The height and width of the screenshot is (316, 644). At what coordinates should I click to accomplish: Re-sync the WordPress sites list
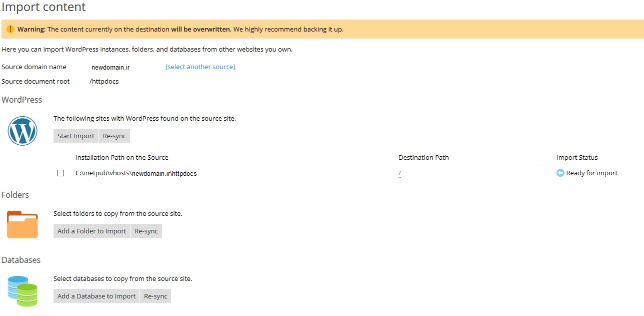point(114,136)
